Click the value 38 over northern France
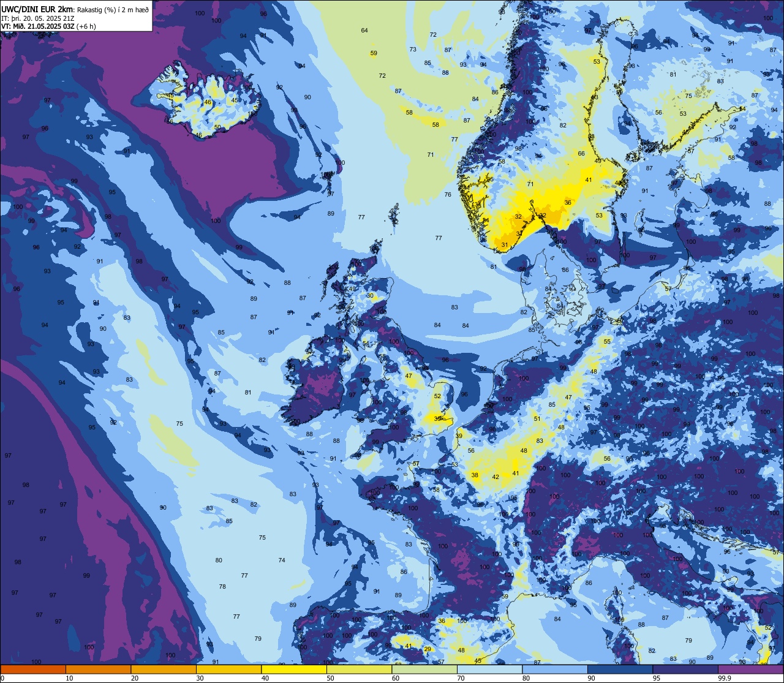The height and width of the screenshot is (683, 784). (475, 475)
